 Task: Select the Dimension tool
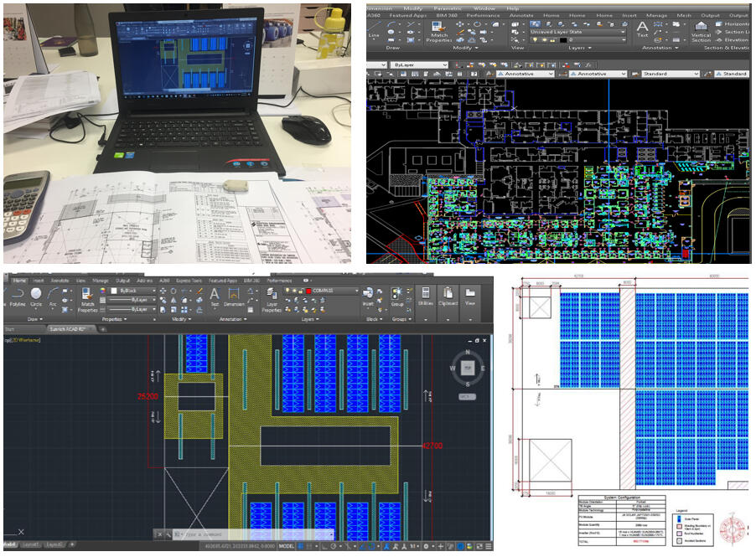235,296
